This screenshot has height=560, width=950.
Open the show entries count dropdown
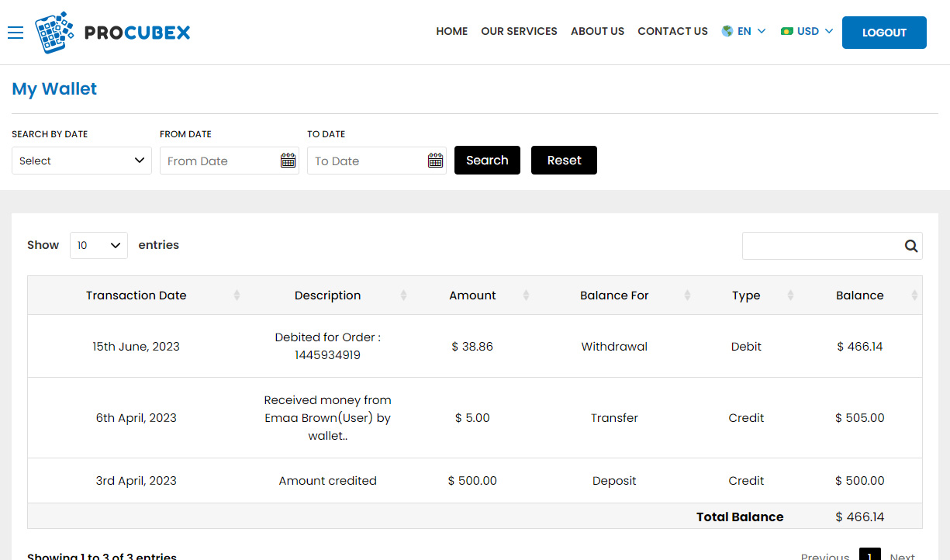click(98, 245)
